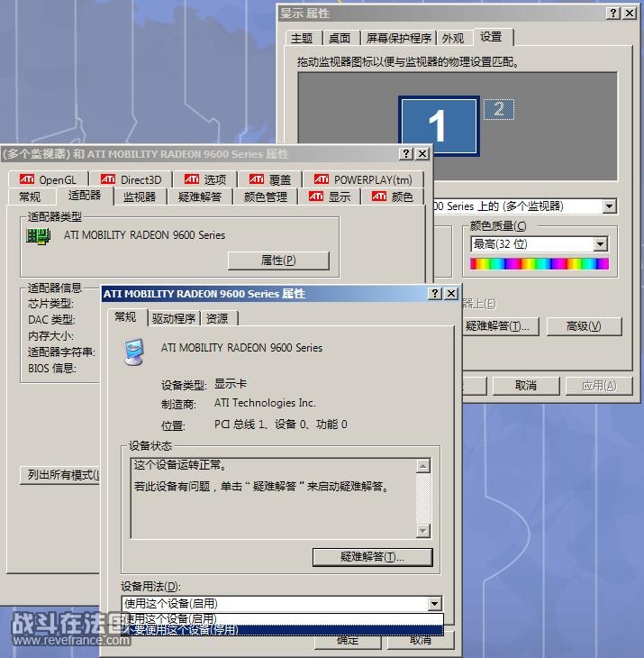Open the POWERPLAY(tm) tab
This screenshot has width=644, height=658.
click(x=363, y=179)
